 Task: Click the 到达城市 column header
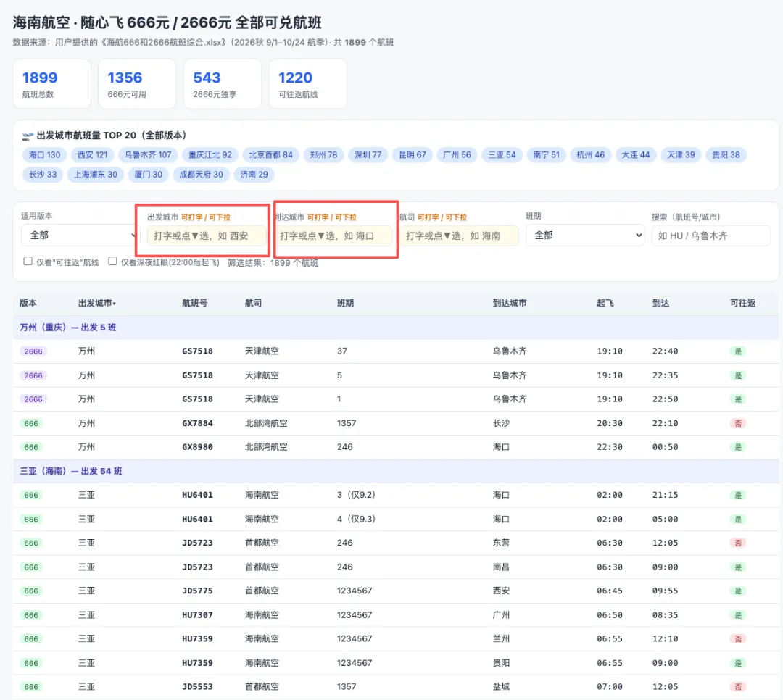(x=510, y=303)
